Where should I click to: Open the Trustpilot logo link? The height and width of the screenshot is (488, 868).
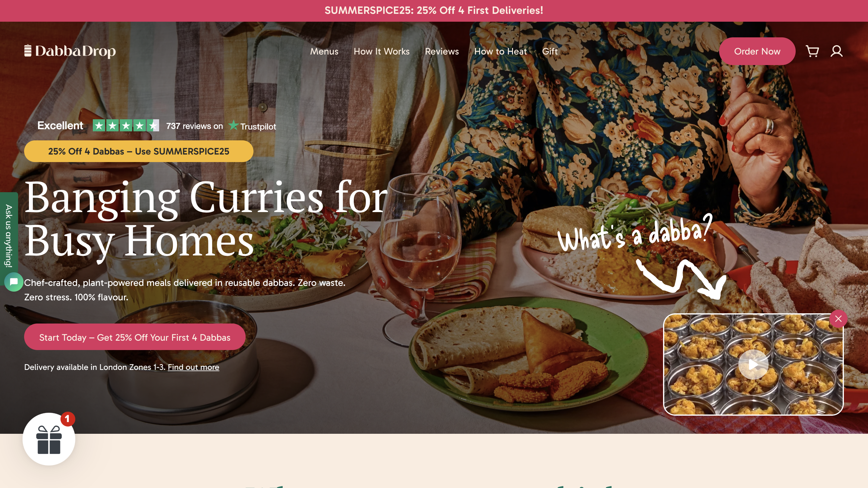tap(252, 126)
